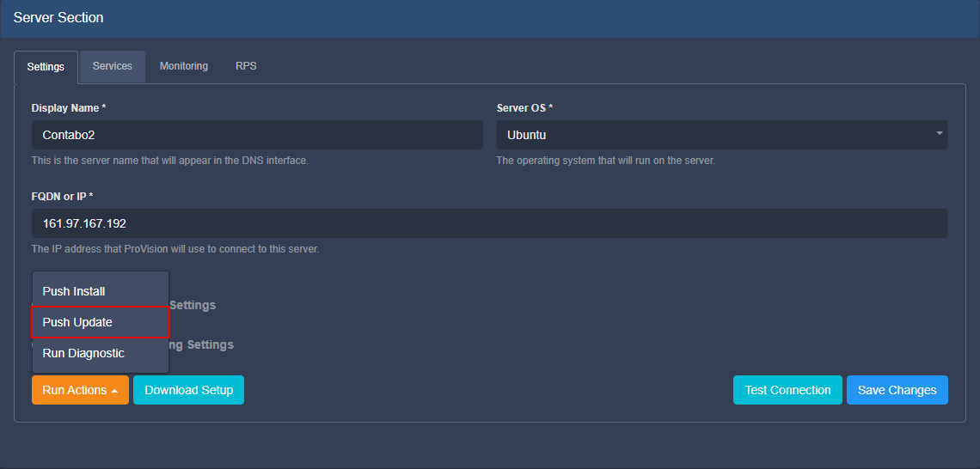Click the Server OS dropdown arrow
Viewport: 980px width, 469px height.
939,134
